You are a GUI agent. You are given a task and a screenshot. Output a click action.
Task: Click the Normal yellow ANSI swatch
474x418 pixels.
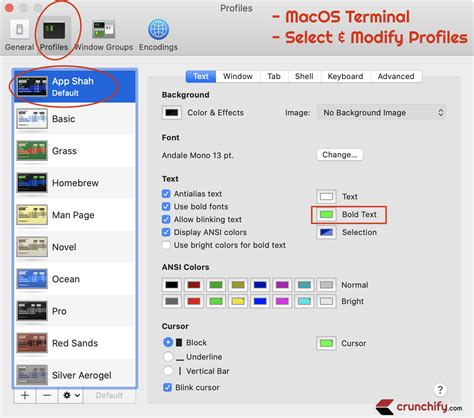pos(238,285)
